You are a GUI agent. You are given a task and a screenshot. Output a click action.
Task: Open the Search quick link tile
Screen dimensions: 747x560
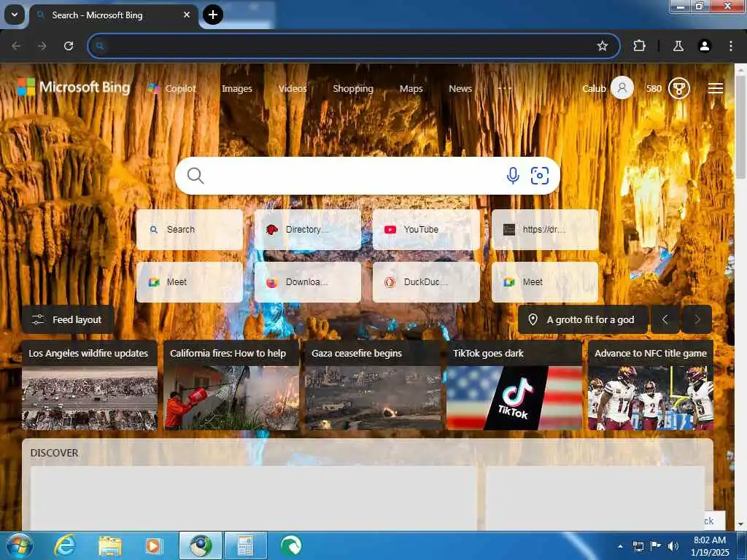coord(190,230)
